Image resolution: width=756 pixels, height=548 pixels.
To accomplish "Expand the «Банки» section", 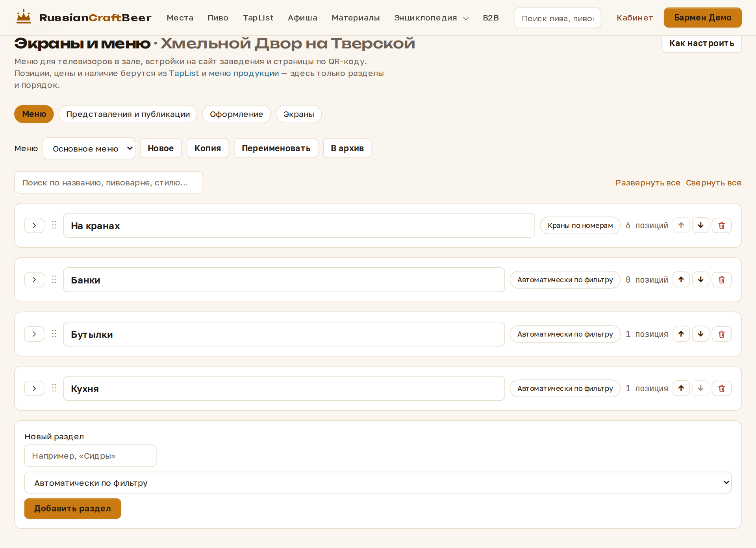I will tap(34, 280).
